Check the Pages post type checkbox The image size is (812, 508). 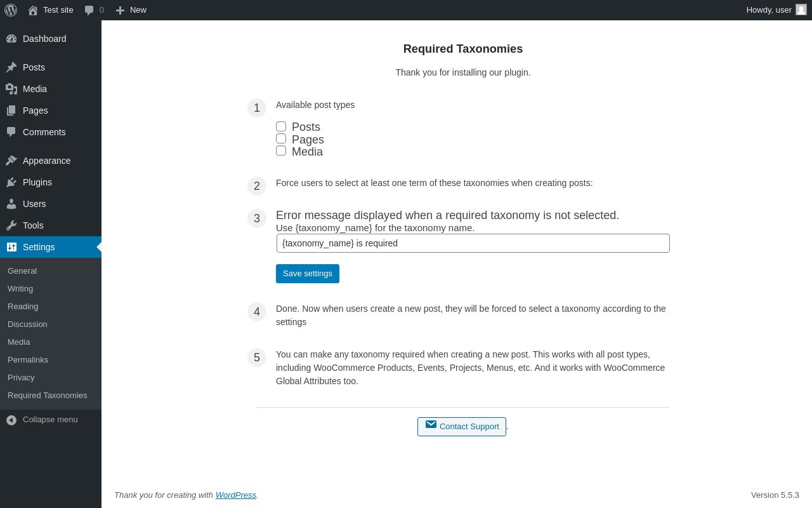click(x=281, y=138)
